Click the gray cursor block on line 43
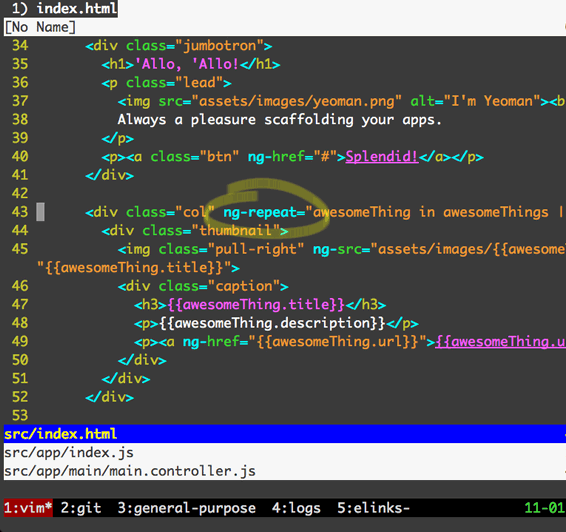This screenshot has height=532, width=566. click(x=40, y=212)
